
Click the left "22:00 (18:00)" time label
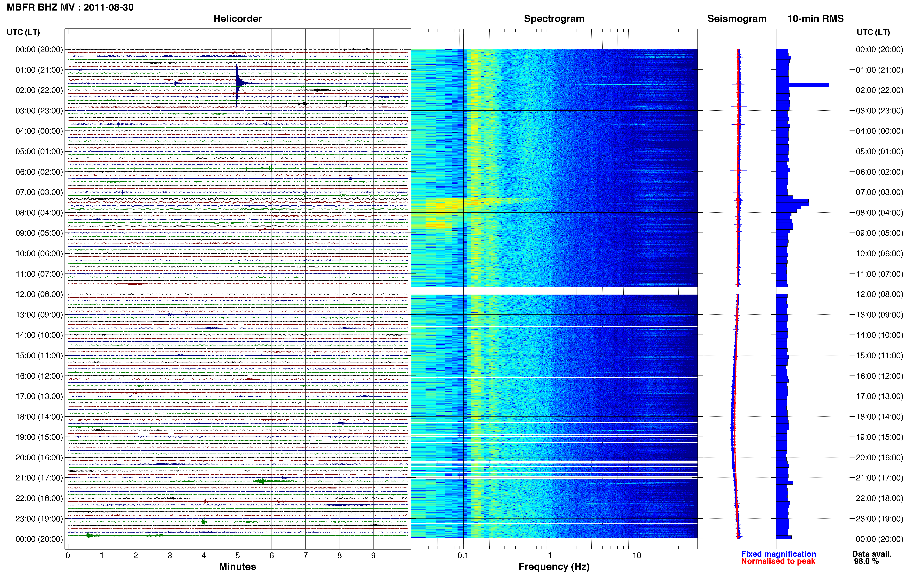39,498
